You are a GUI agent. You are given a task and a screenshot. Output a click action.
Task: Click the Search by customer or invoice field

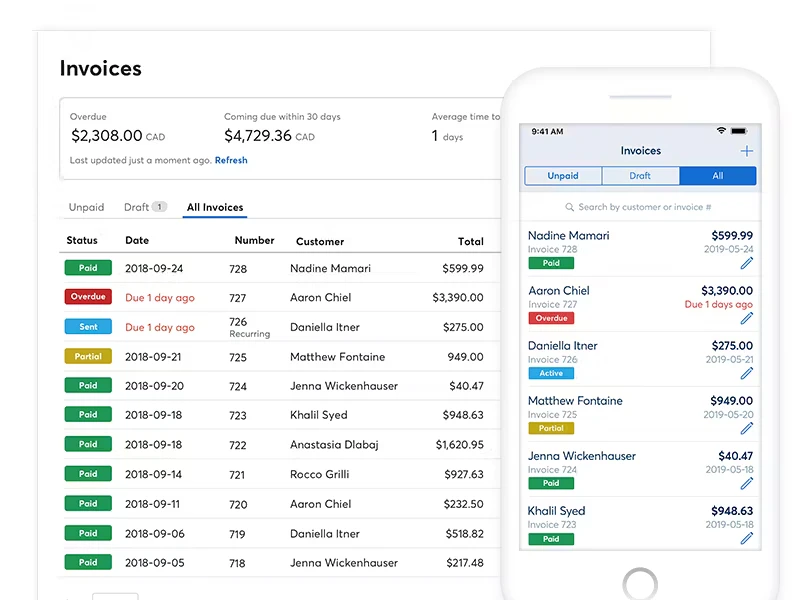click(x=640, y=207)
